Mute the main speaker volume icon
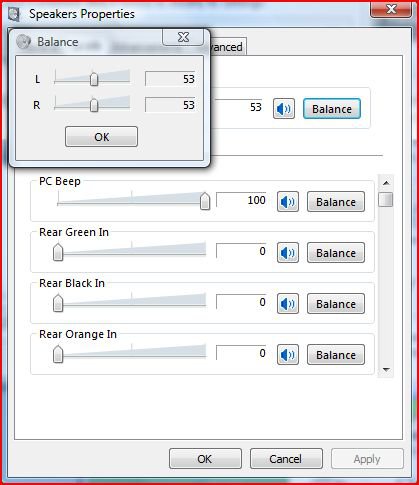The width and height of the screenshot is (419, 485). 284,109
